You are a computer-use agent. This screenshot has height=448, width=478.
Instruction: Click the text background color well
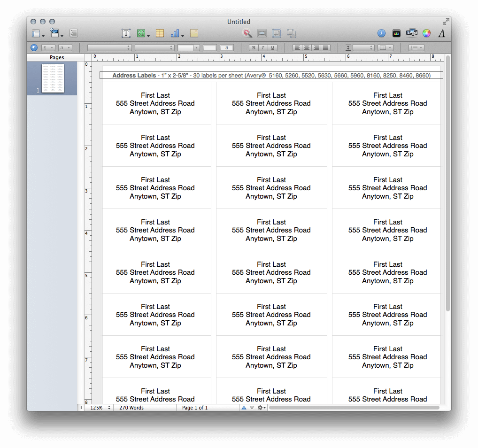tap(226, 47)
